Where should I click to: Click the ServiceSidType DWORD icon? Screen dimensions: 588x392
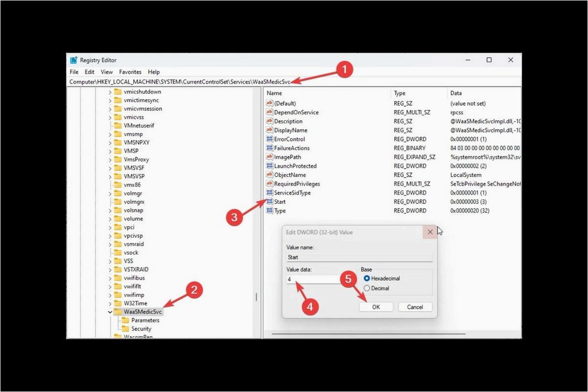[269, 193]
